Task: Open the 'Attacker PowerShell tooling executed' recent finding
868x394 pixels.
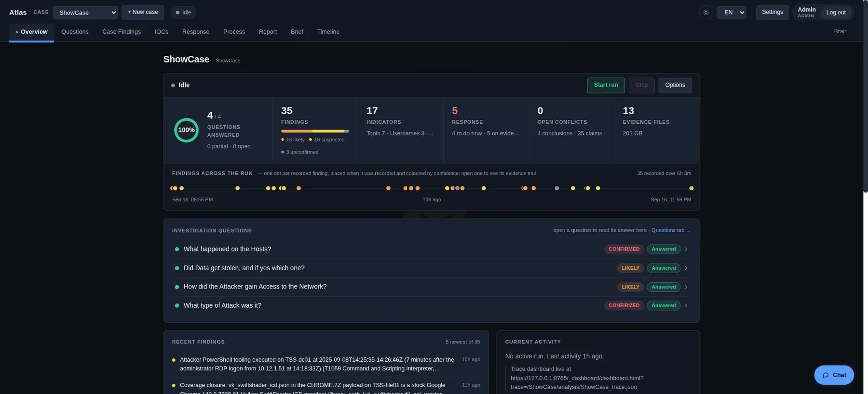Action: click(326, 364)
